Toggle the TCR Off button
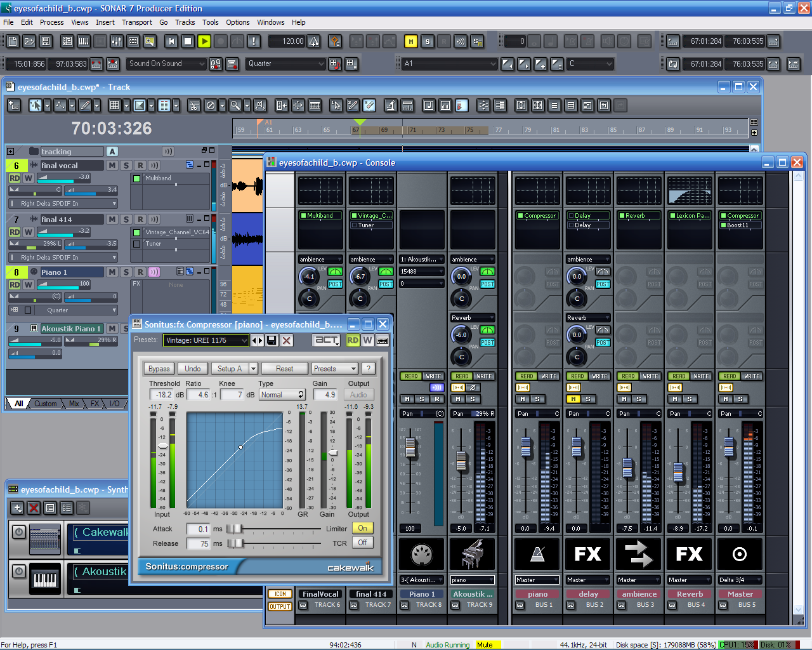Image resolution: width=812 pixels, height=650 pixels. point(362,543)
